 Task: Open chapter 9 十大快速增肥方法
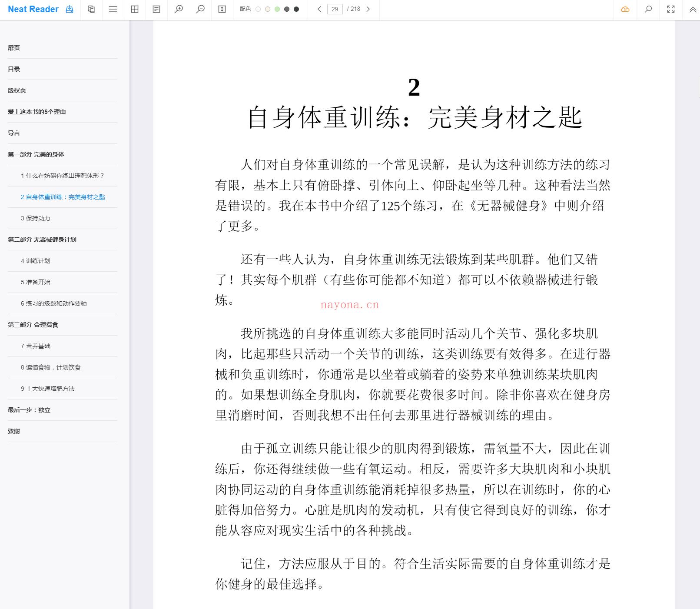[63, 389]
